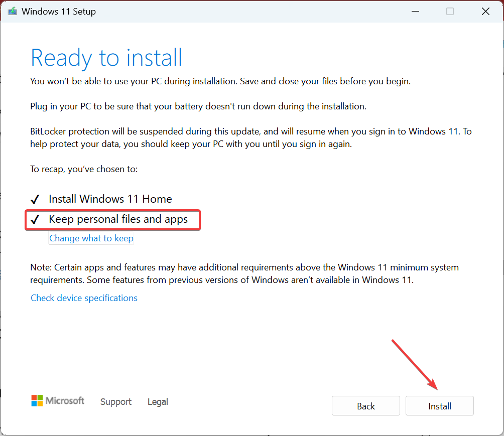Click the maximize window icon
Viewport: 504px width, 436px height.
point(450,11)
